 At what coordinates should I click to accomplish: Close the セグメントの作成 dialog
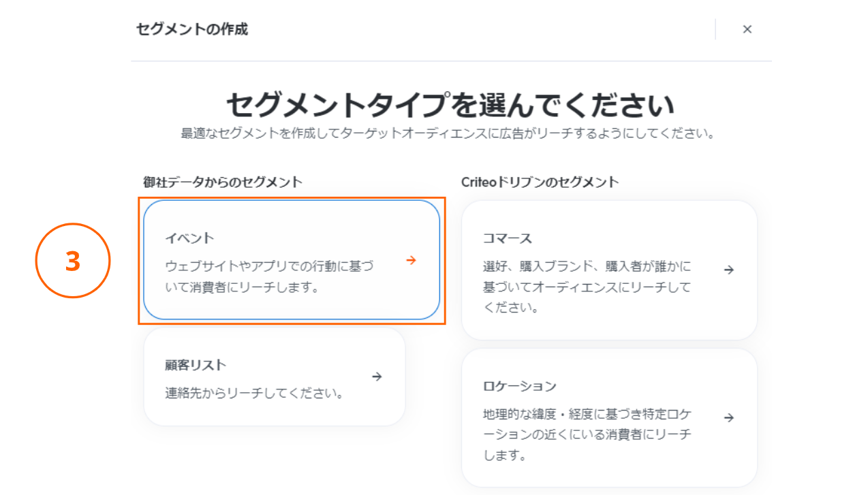(747, 29)
